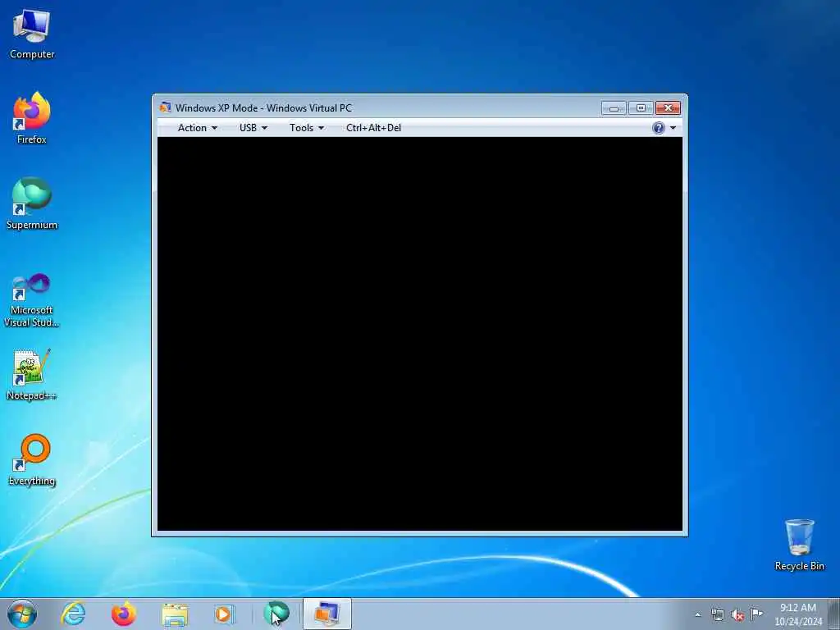Show hidden tray icons arrow
Screen dimensions: 840x630
(x=697, y=614)
